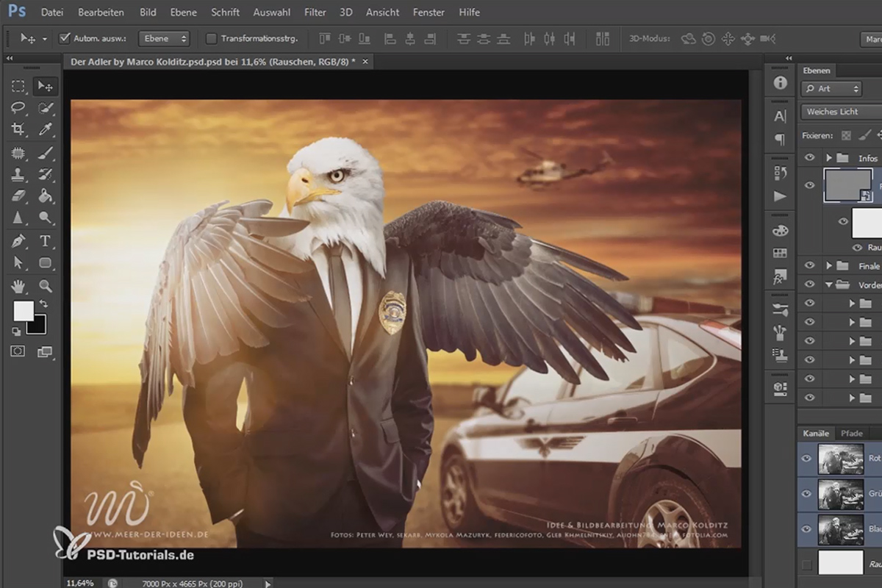The width and height of the screenshot is (882, 588).
Task: Pick the Hand tool
Action: (x=18, y=286)
